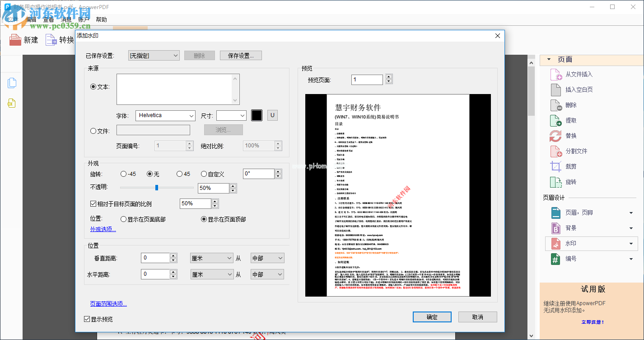644x340 pixels.
Task: Click the Extract page icon
Action: (x=555, y=120)
